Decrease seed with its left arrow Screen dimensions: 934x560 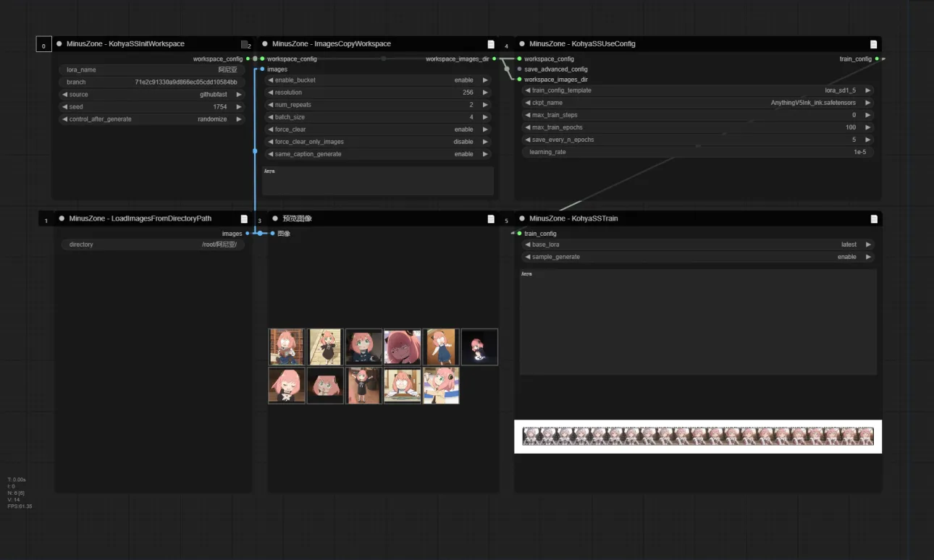click(65, 107)
